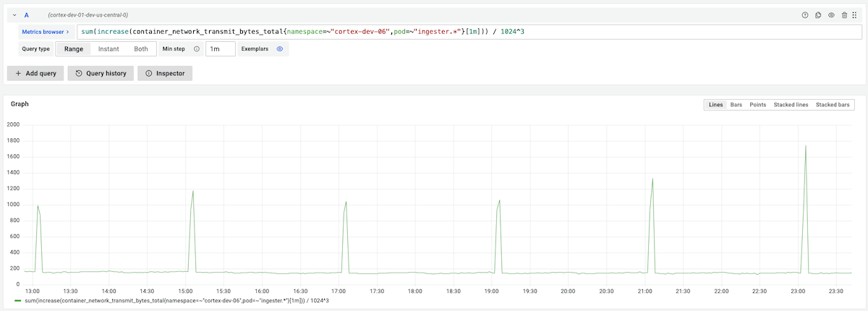This screenshot has width=868, height=311.
Task: Open the Metrics browser
Action: [x=46, y=32]
